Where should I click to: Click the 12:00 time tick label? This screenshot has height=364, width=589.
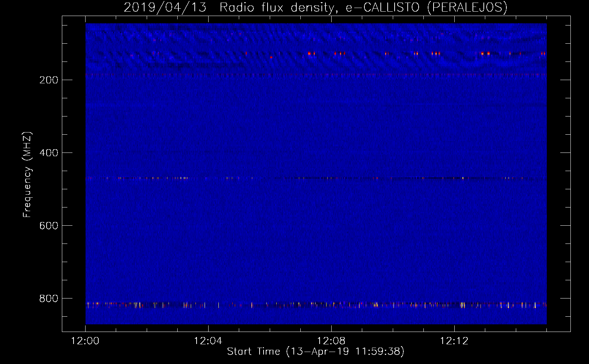pyautogui.click(x=85, y=341)
